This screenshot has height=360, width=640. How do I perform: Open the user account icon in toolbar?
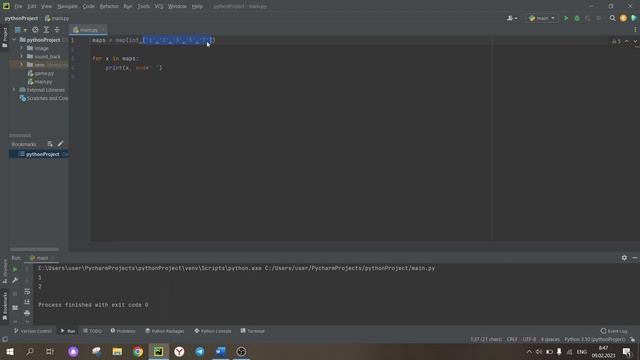512,18
